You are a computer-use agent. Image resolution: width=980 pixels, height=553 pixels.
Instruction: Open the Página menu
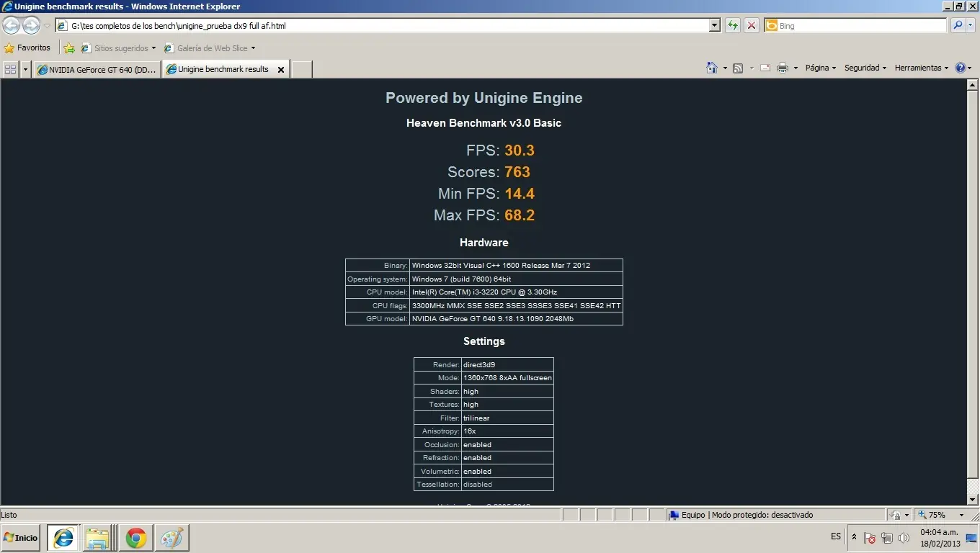[x=821, y=68]
